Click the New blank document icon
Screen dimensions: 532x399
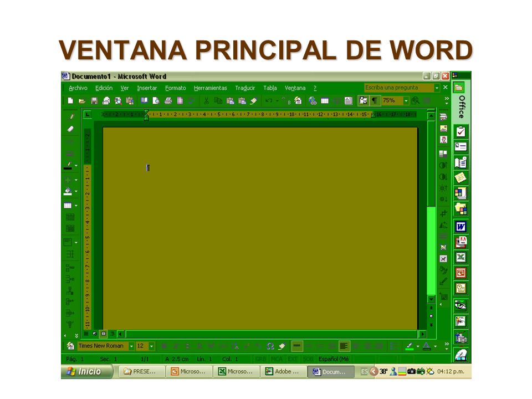click(x=70, y=100)
